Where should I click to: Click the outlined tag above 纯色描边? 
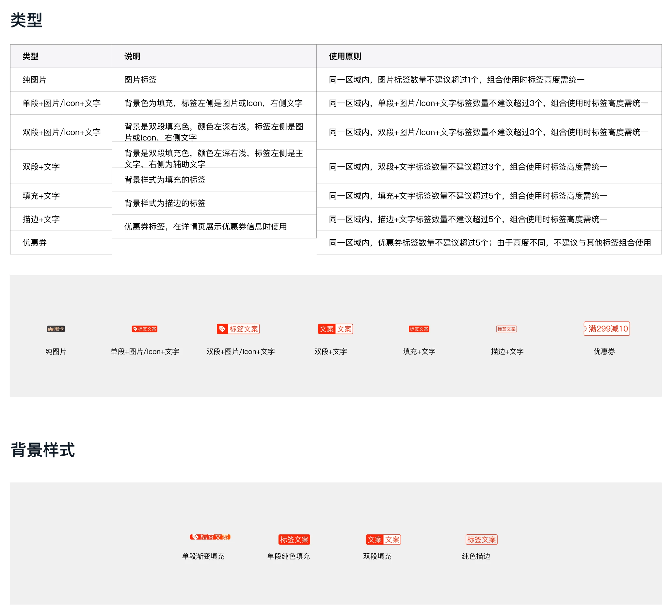click(482, 540)
